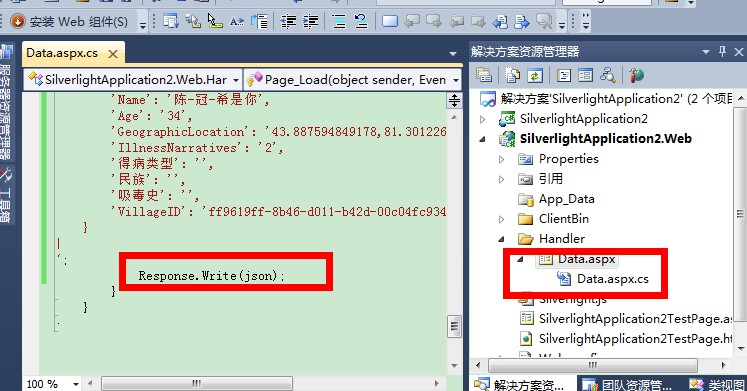Image resolution: width=747 pixels, height=391 pixels.
Task: Select the Data.aspx.cs editor tab
Action: (x=62, y=53)
